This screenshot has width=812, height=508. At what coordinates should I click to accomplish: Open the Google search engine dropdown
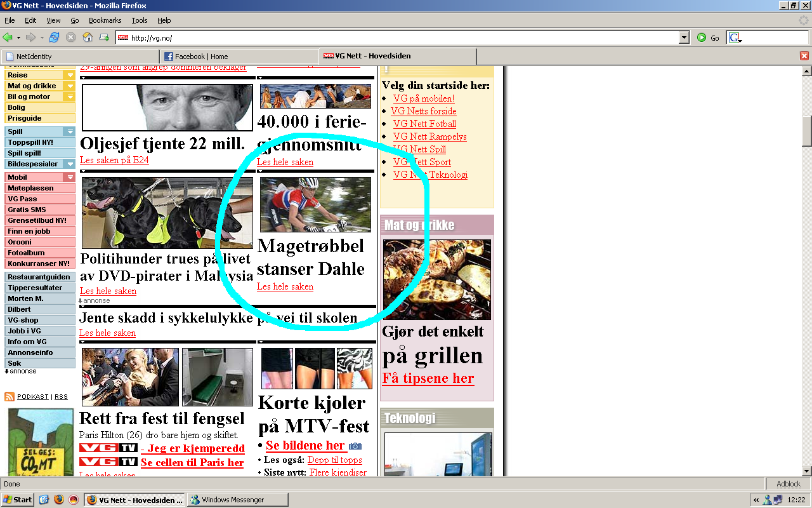736,38
